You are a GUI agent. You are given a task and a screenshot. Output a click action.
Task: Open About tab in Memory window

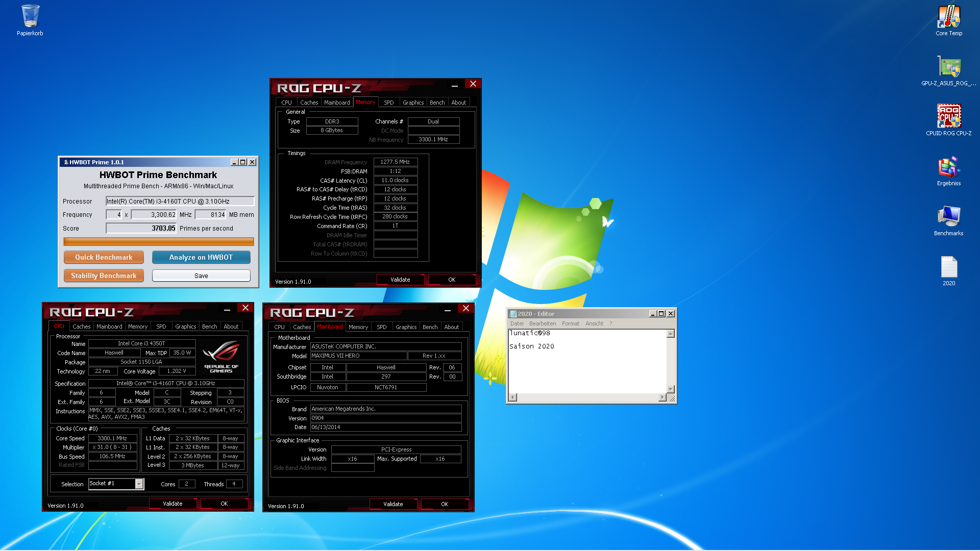coord(458,103)
